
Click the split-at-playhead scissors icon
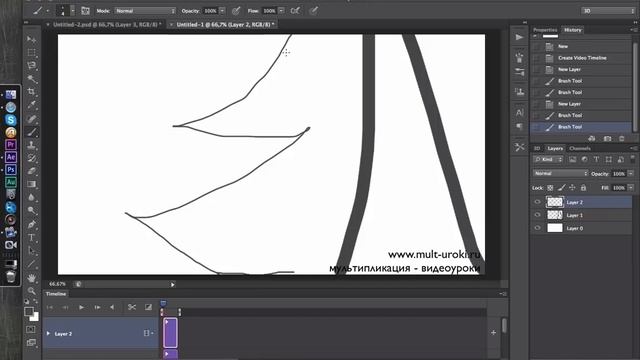click(x=132, y=307)
